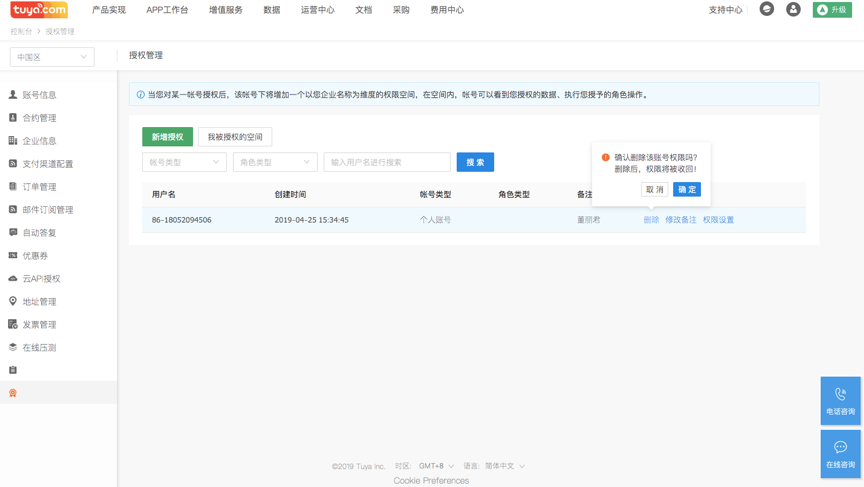Screen dimensions: 864x487
Task: Click 订单管理 sidebar icon
Action: (13, 186)
